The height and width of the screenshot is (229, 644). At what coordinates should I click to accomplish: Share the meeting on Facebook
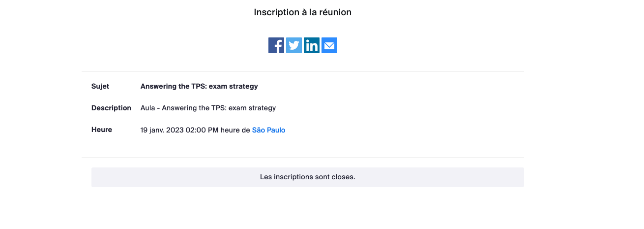(276, 45)
